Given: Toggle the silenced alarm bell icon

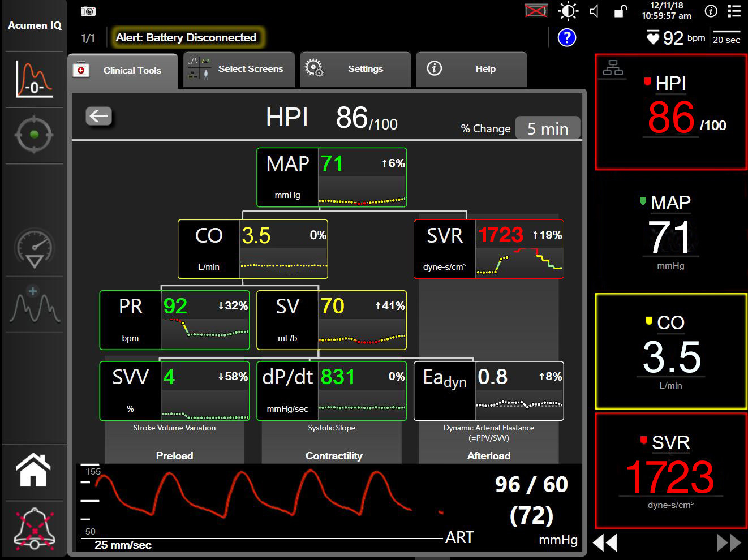Looking at the screenshot, I should point(35,529).
